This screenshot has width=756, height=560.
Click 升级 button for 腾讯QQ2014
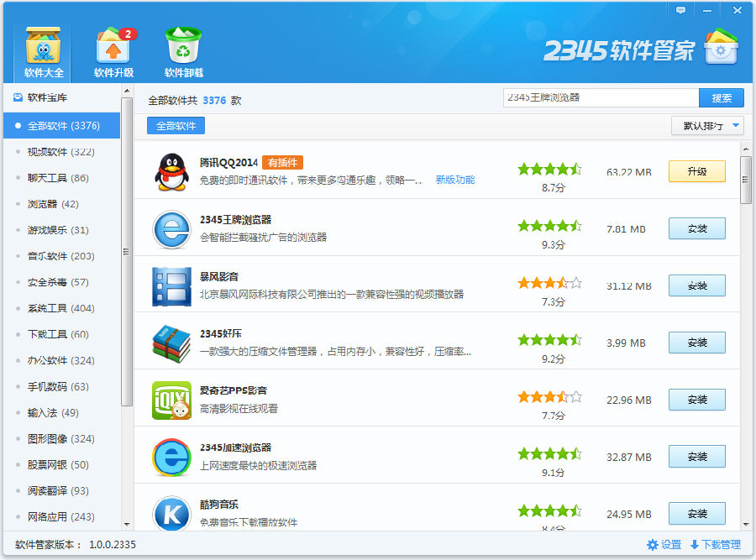[x=696, y=171]
